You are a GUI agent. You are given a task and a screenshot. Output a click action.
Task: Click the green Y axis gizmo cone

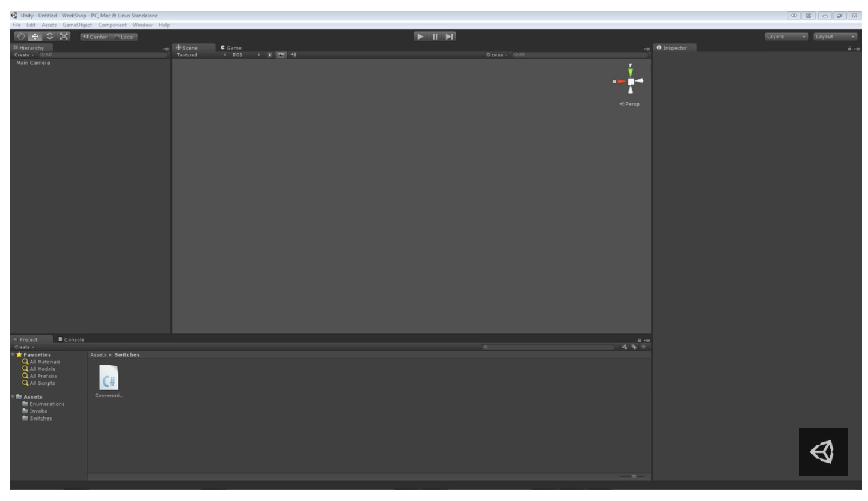click(630, 71)
